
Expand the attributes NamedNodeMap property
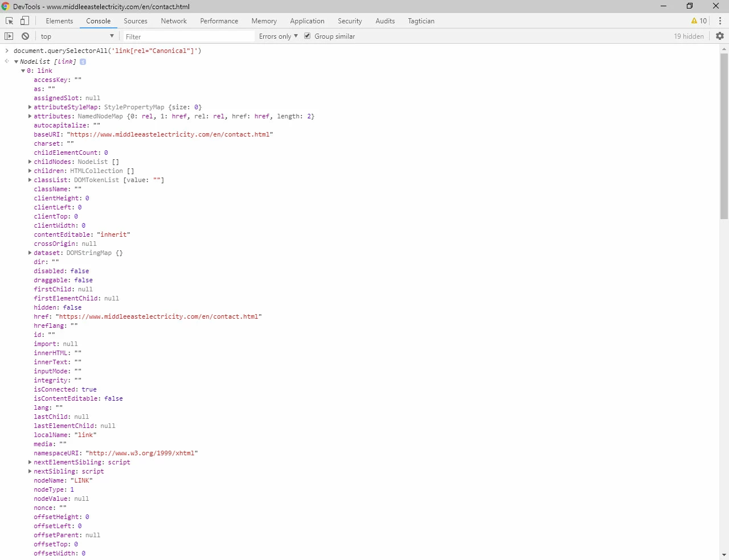point(30,116)
